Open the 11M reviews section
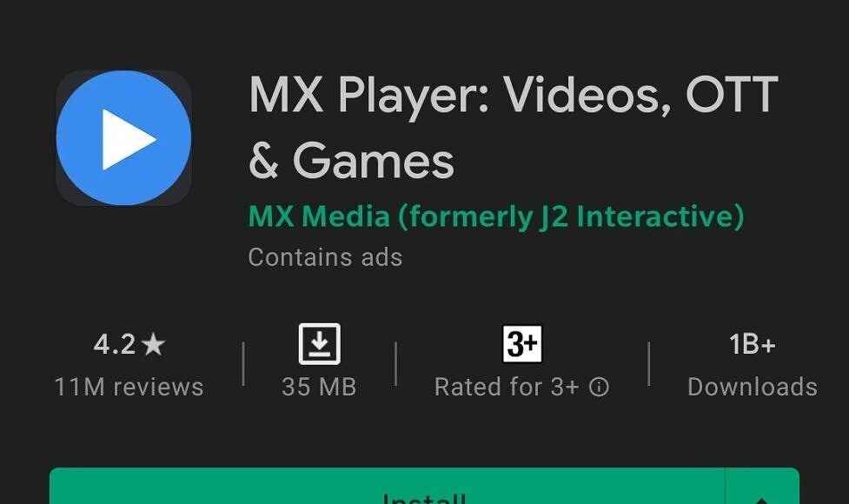The width and height of the screenshot is (849, 504). point(129,387)
